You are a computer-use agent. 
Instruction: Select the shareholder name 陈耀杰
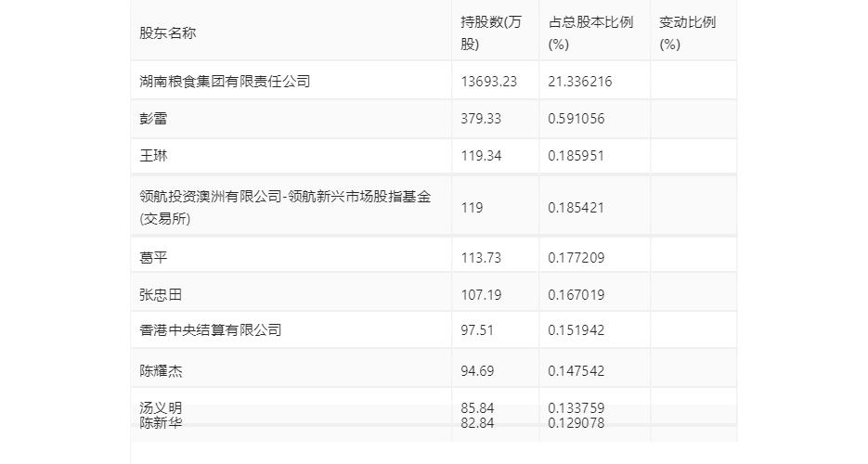161,370
